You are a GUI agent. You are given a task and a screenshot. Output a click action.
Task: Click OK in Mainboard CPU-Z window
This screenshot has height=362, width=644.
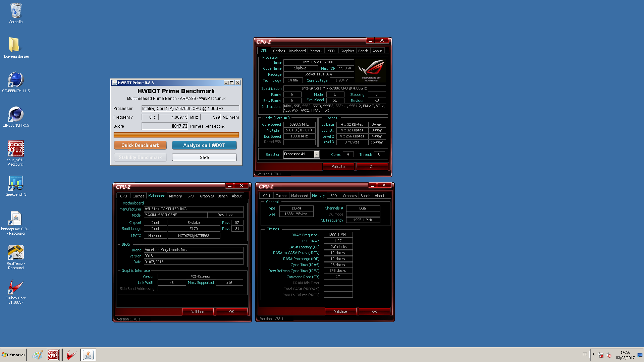pyautogui.click(x=231, y=312)
